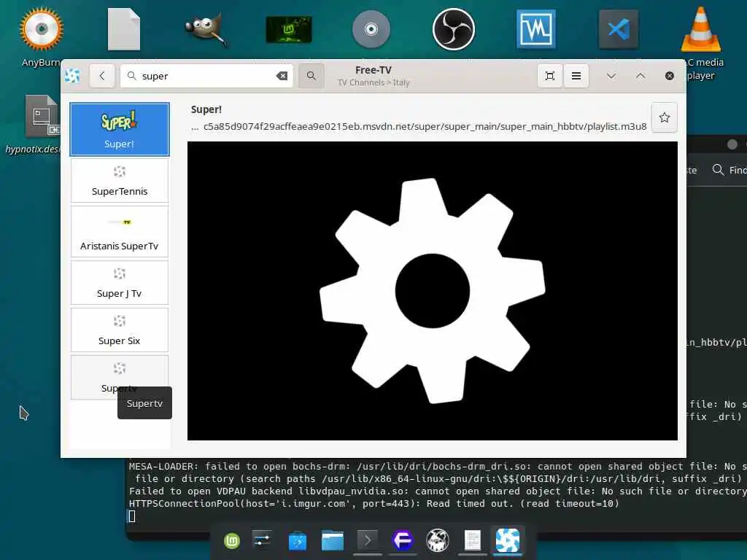Open the blue software store dock icon

point(298,541)
